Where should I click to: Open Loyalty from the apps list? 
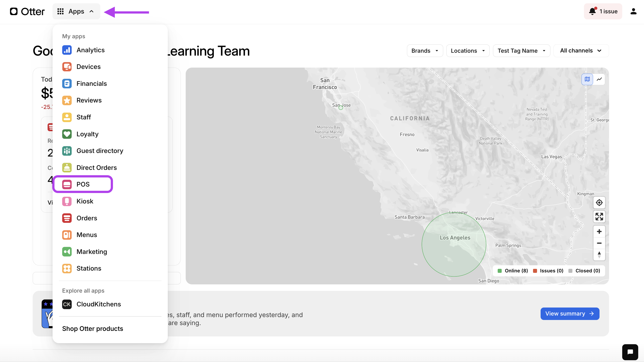click(x=110, y=134)
